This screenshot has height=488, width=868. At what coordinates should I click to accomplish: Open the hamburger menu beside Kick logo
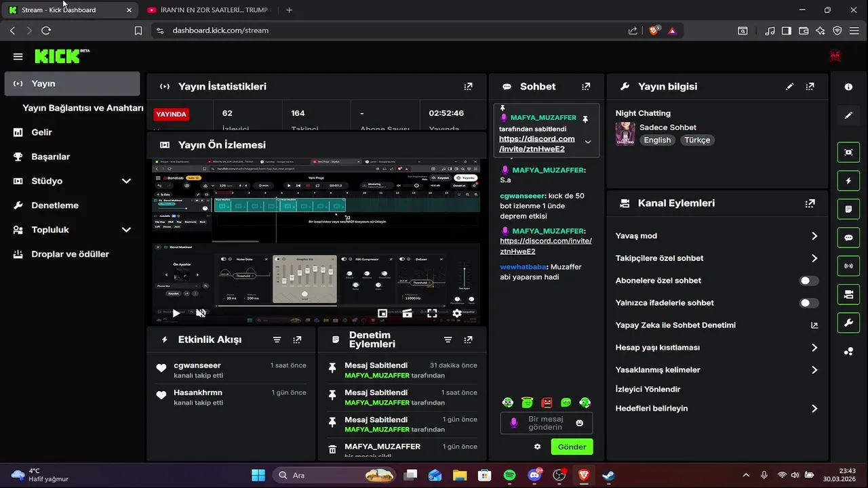click(x=18, y=56)
